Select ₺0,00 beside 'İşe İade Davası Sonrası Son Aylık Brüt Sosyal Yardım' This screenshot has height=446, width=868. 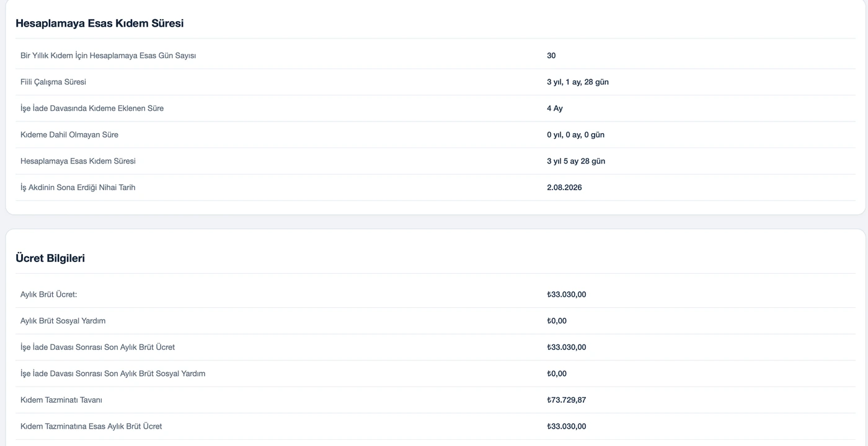tap(557, 374)
